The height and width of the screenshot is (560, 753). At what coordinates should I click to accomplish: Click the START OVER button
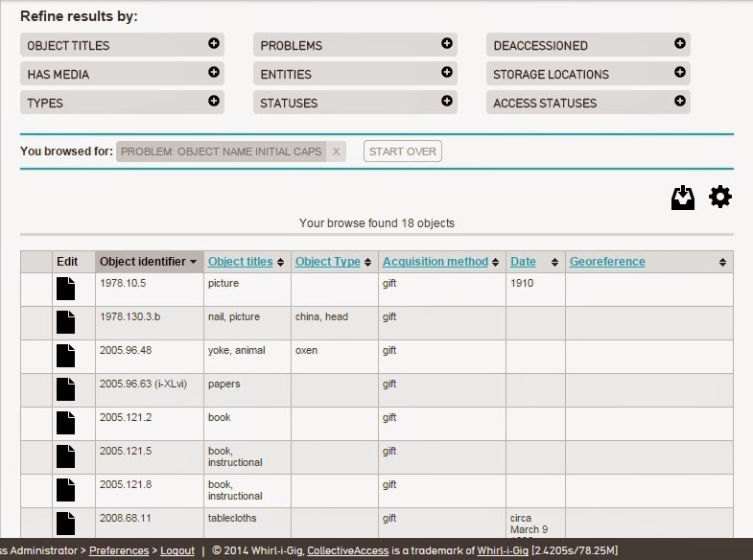[x=403, y=152]
